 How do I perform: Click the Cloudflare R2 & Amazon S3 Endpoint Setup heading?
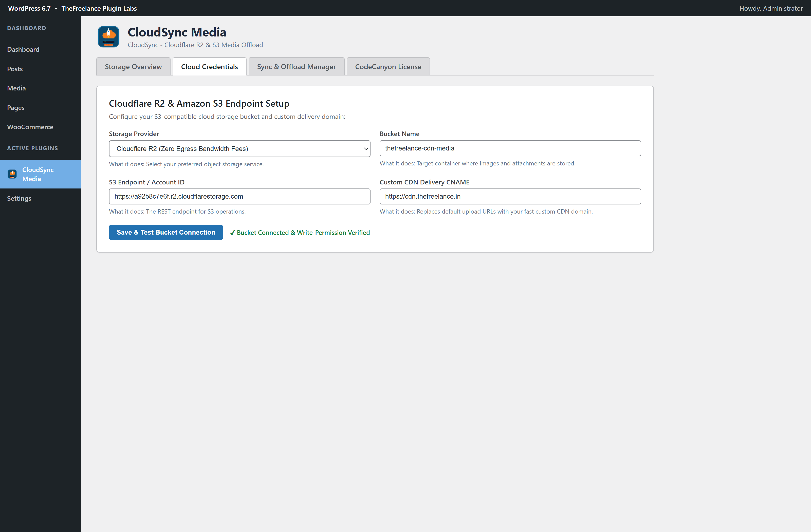coord(199,103)
